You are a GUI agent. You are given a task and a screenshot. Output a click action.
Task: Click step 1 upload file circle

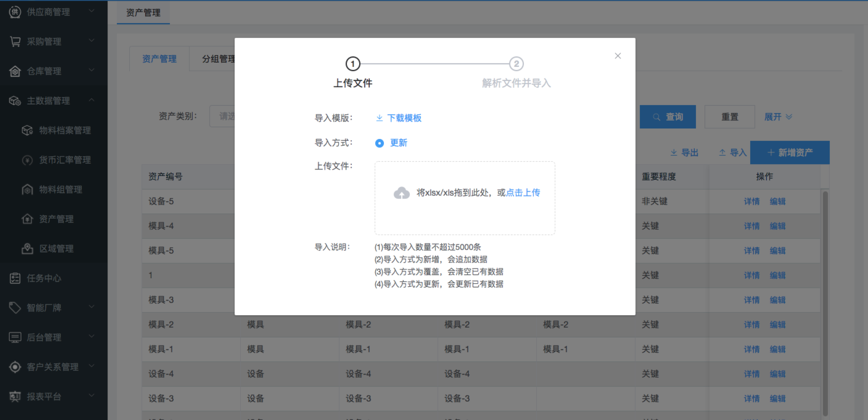tap(353, 64)
